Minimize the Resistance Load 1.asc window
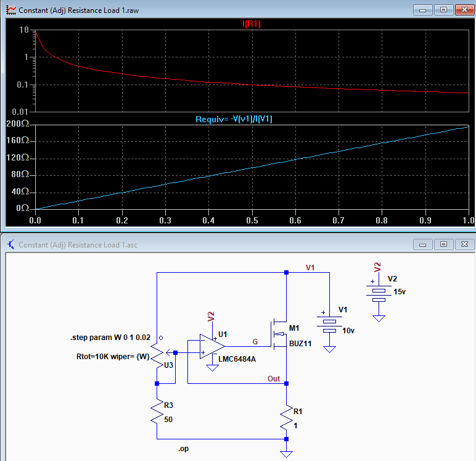The image size is (476, 461). tap(422, 244)
